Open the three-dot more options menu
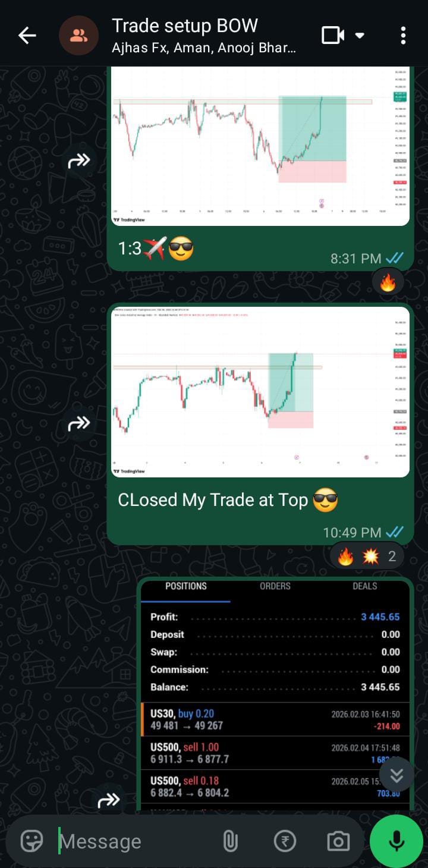Screen dimensions: 428x868 coord(403,36)
